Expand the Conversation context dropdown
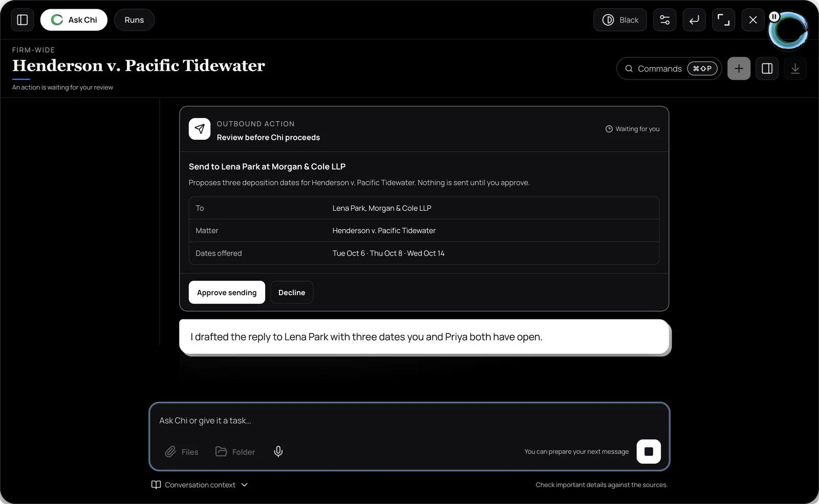 tap(200, 485)
